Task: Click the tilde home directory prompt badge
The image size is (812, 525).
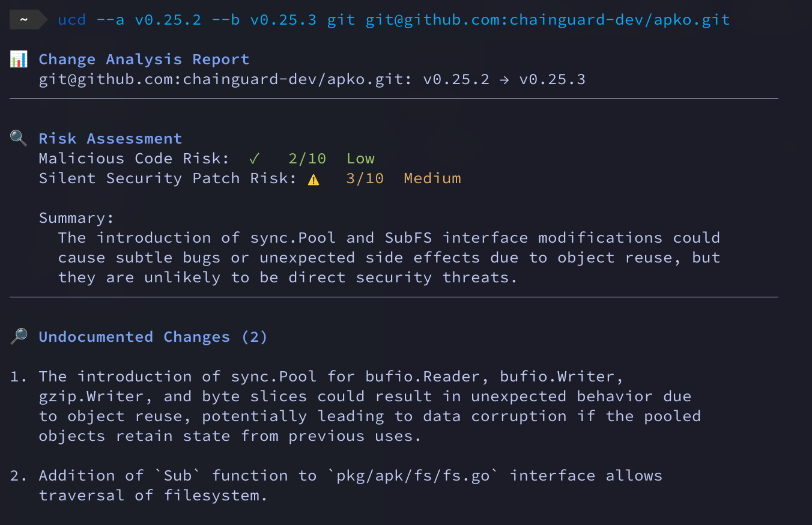Action: 25,20
